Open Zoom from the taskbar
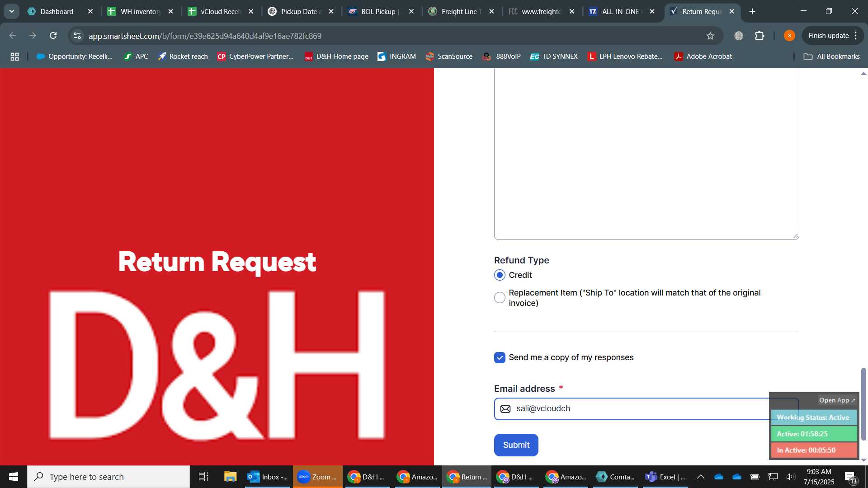Viewport: 868px width, 488px height. tap(317, 477)
